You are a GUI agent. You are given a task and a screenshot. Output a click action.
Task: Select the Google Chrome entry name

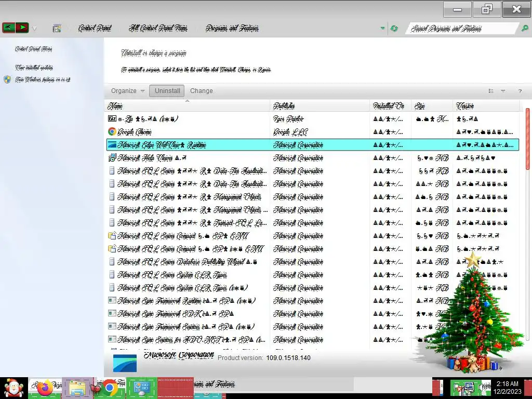tap(135, 131)
